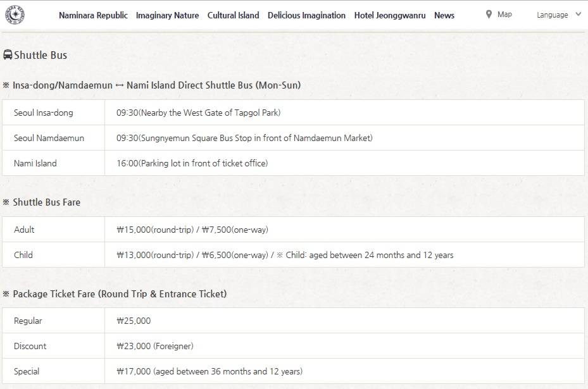Open the Delicious Imagination menu
This screenshot has width=588, height=389.
coord(306,15)
